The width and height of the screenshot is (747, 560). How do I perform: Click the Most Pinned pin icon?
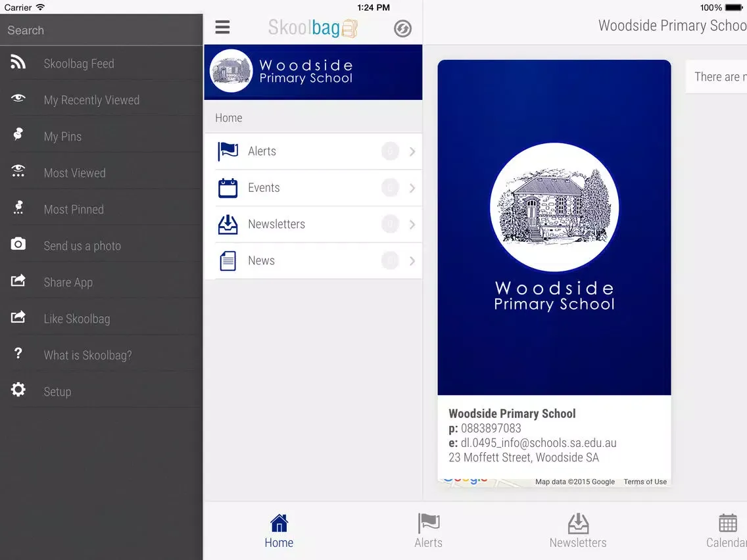coord(18,207)
